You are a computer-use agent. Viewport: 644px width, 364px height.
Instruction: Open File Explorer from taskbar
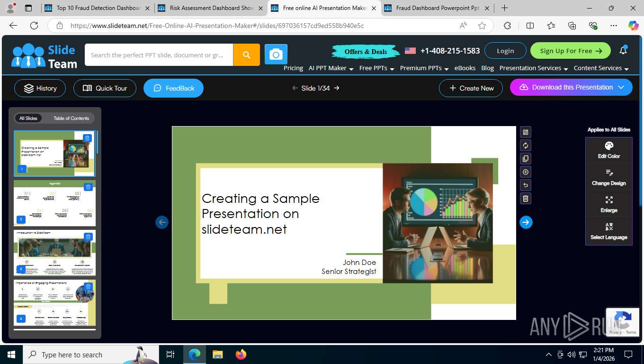click(x=218, y=354)
